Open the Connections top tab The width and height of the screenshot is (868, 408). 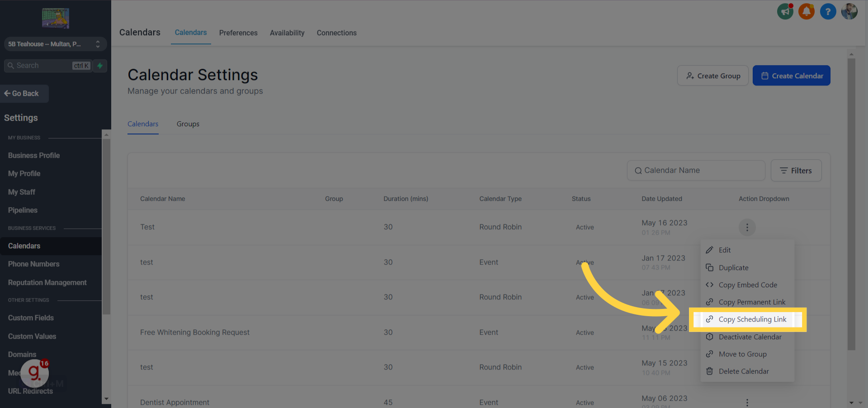coord(337,33)
